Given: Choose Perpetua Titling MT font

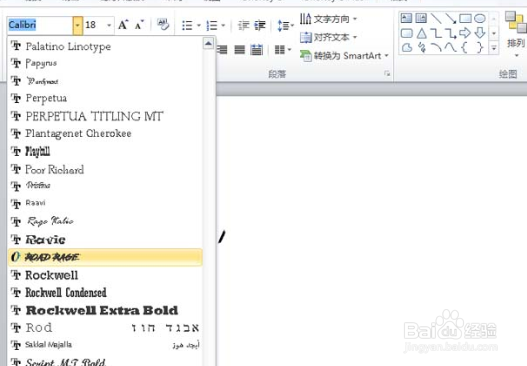Looking at the screenshot, I should pyautogui.click(x=105, y=116).
